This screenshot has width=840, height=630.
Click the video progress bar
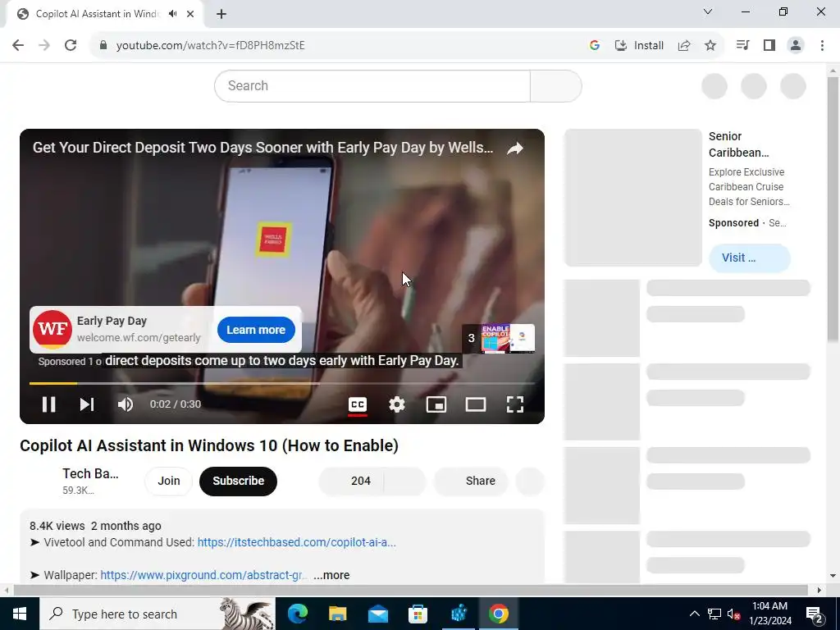[x=282, y=384]
